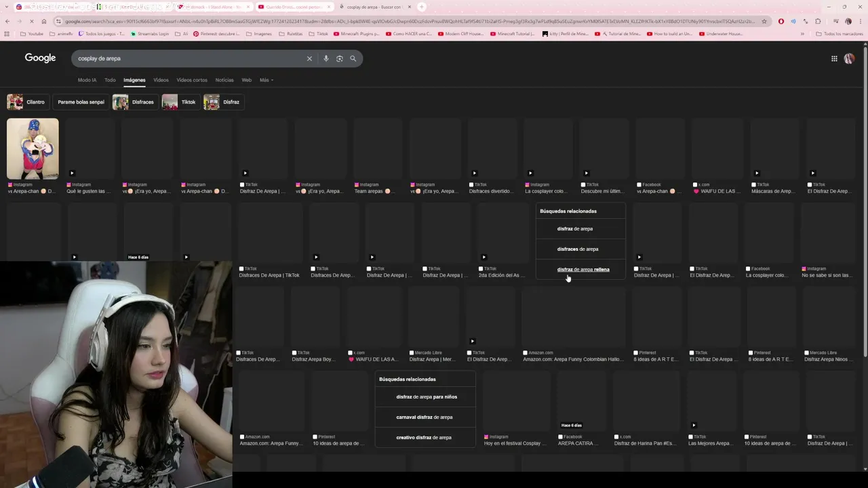Open the 'Todos los juegos' bookmark
This screenshot has width=868, height=488.
pyautogui.click(x=102, y=34)
